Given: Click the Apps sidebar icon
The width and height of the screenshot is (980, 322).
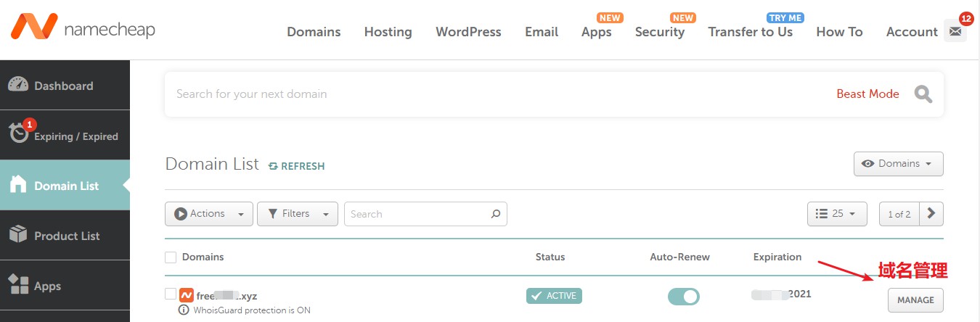Looking at the screenshot, I should click(x=18, y=285).
